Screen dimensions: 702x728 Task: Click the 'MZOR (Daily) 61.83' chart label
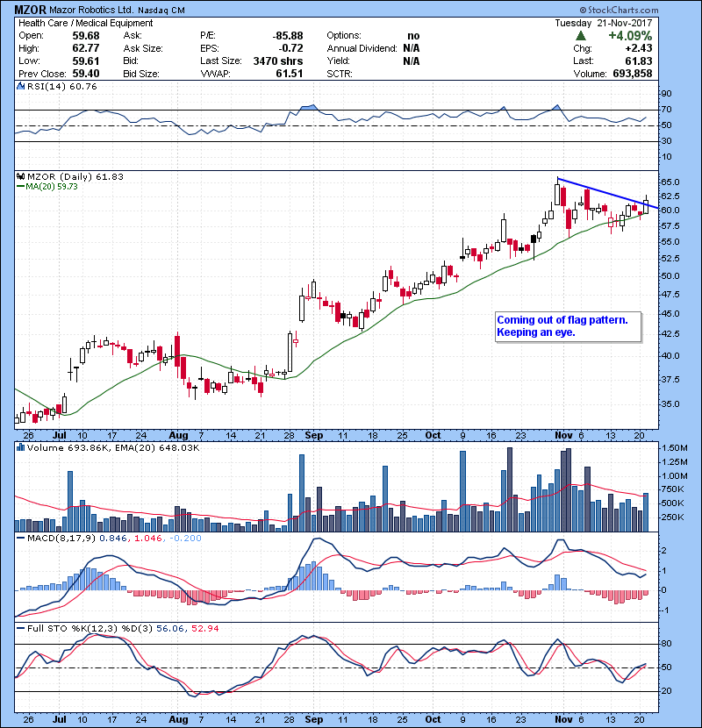75,176
